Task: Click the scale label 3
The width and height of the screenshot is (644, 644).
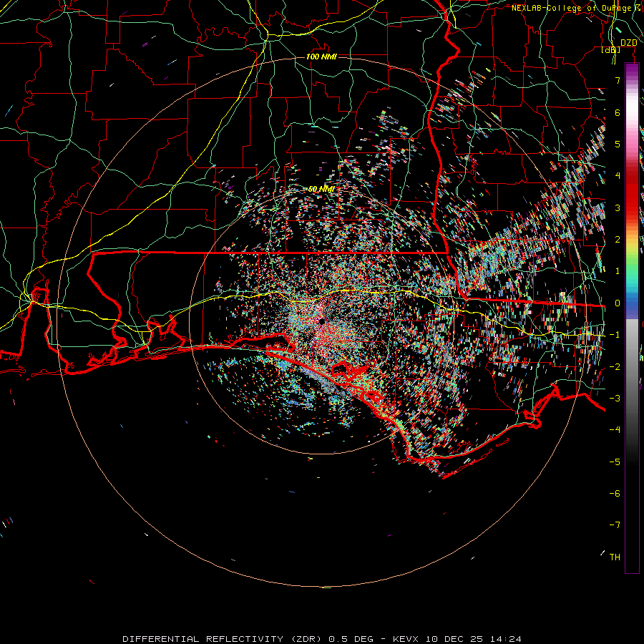Action: pos(618,208)
